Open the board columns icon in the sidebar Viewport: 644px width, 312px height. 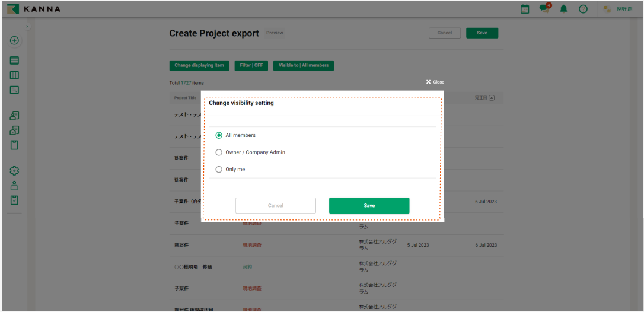pos(15,75)
